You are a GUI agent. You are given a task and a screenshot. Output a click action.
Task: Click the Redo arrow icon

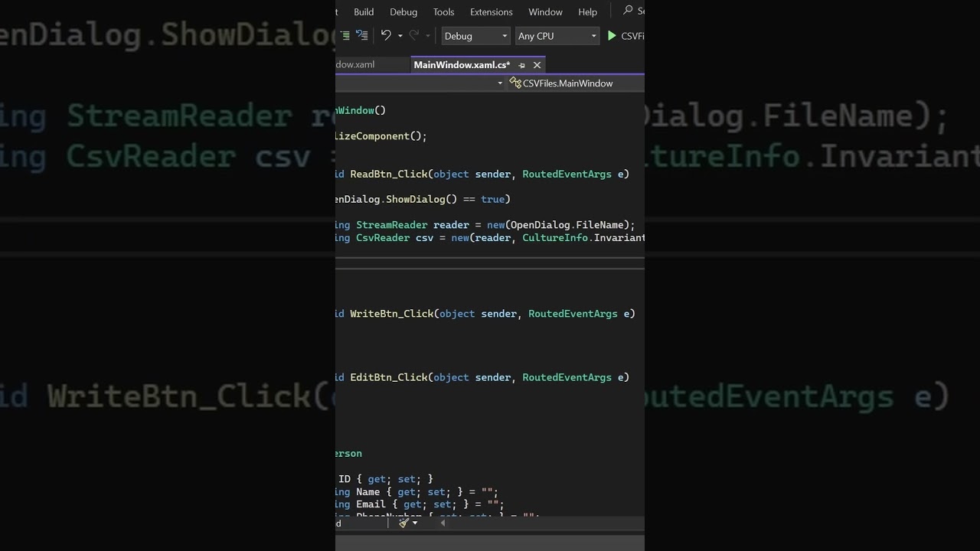[x=414, y=35]
